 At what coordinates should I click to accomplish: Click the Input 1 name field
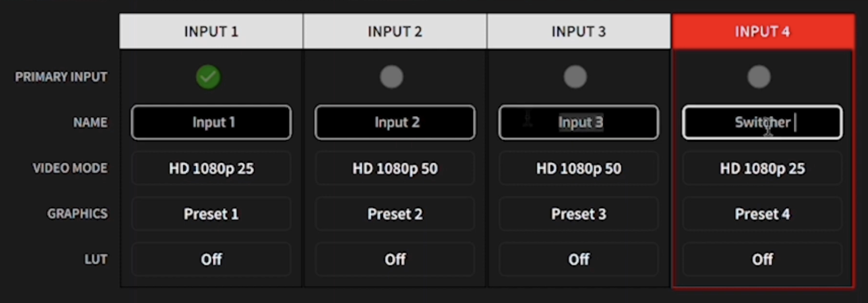211,123
